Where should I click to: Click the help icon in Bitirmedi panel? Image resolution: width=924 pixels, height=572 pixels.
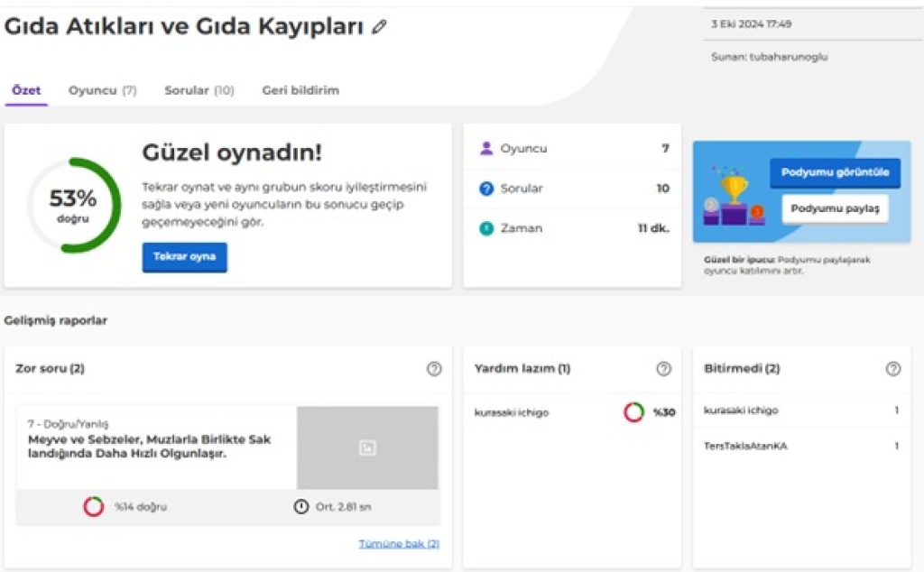[x=893, y=368]
